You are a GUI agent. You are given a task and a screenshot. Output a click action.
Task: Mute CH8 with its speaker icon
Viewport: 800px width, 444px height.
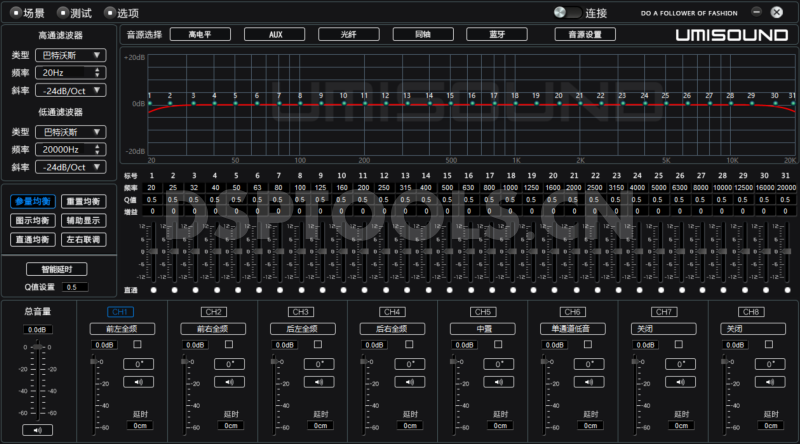click(x=770, y=382)
